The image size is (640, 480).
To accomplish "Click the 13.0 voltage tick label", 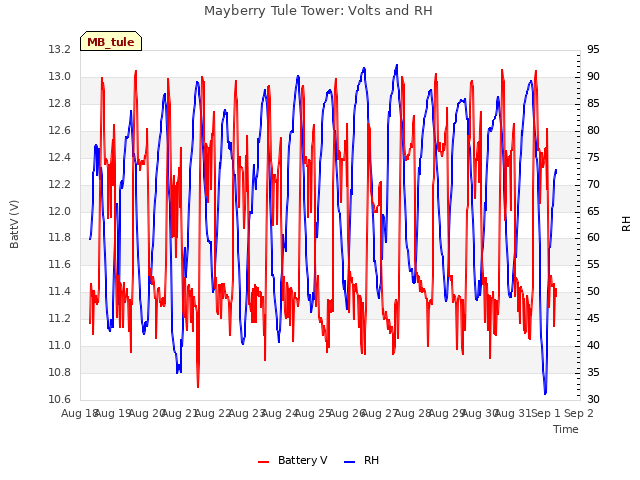I will point(60,77).
